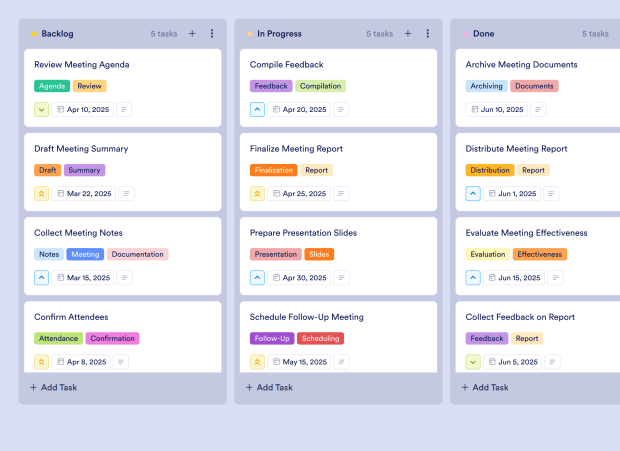Click the description icon on Review Meeting Agenda
Image resolution: width=620 pixels, height=451 pixels.
124,110
